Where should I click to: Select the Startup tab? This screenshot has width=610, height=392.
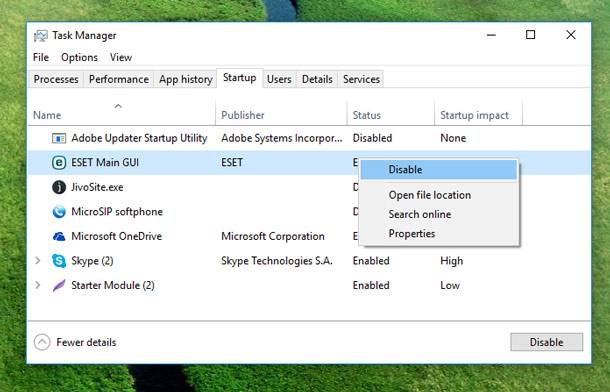(x=240, y=78)
